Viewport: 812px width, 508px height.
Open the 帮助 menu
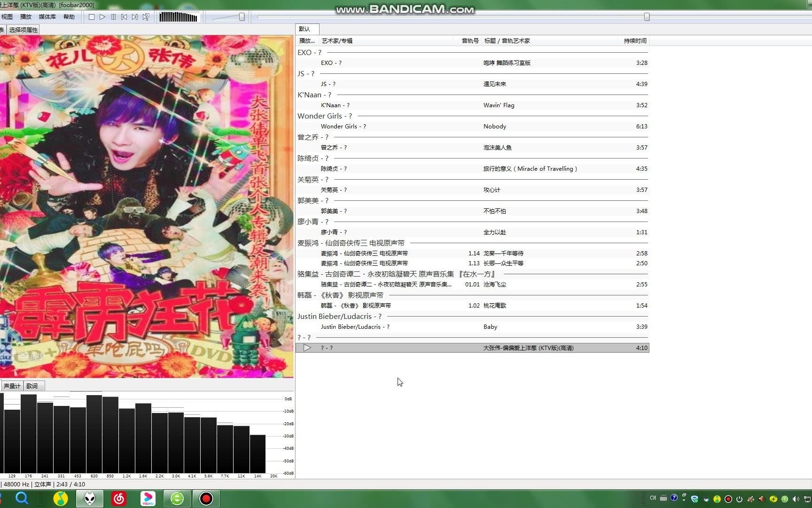[x=69, y=17]
